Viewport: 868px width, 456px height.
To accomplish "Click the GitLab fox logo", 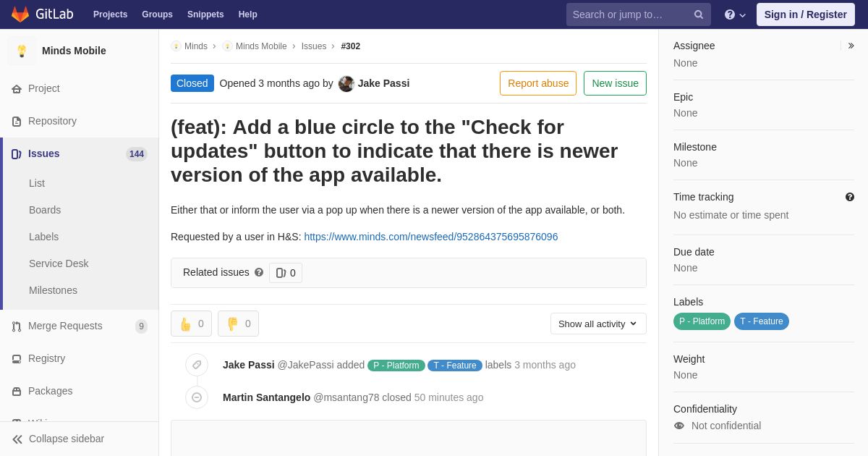I will 20,14.
